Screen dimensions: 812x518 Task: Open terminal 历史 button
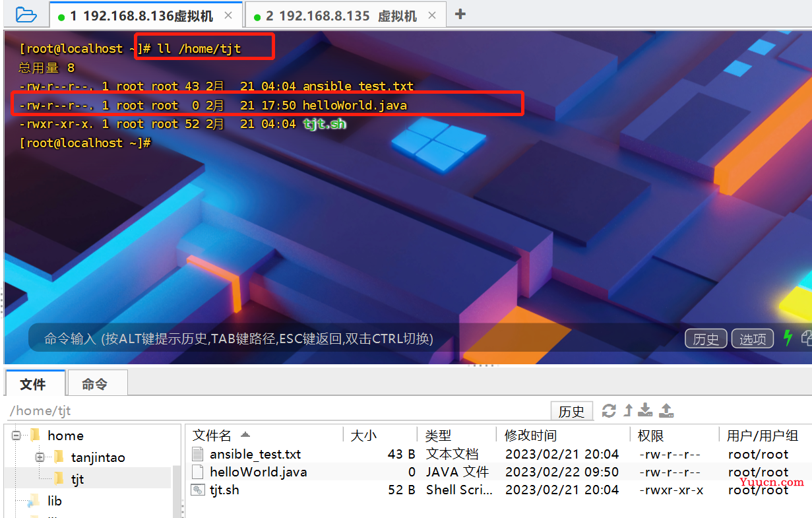[x=706, y=339]
